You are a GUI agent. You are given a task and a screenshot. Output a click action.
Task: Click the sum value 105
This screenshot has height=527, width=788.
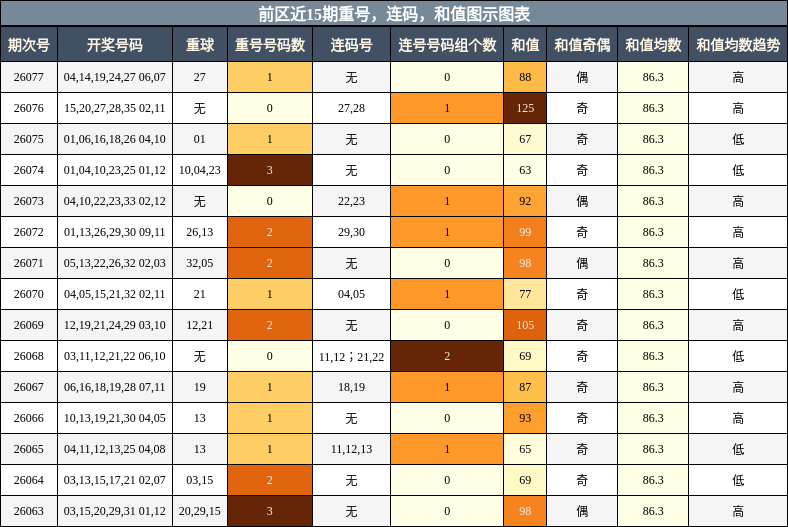click(x=525, y=325)
